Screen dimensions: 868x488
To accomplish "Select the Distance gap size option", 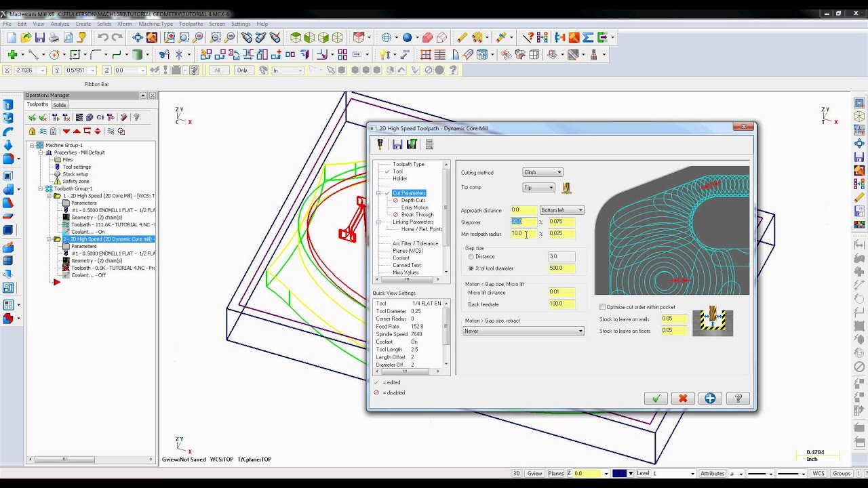I will click(471, 257).
